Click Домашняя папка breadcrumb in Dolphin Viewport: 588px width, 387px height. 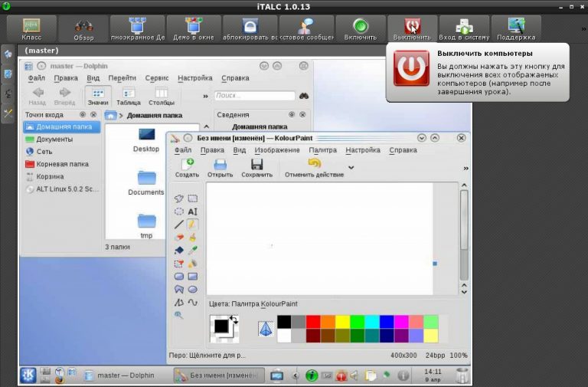(155, 115)
